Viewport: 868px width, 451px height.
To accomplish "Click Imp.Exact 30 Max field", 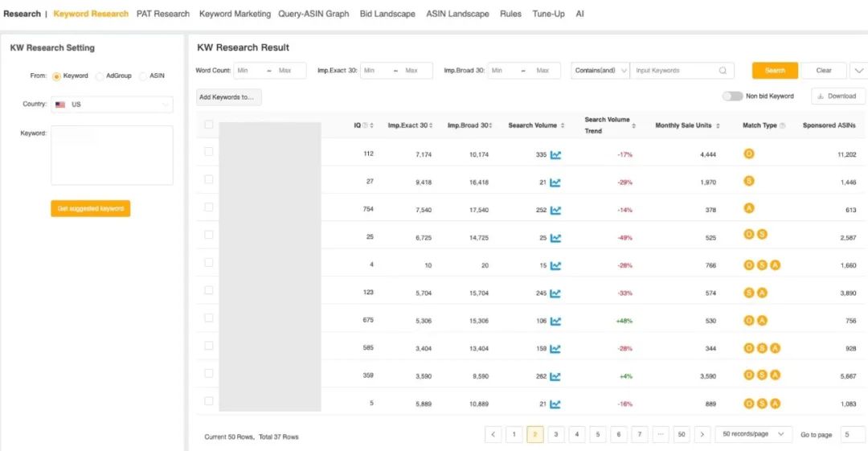I will 416,71.
